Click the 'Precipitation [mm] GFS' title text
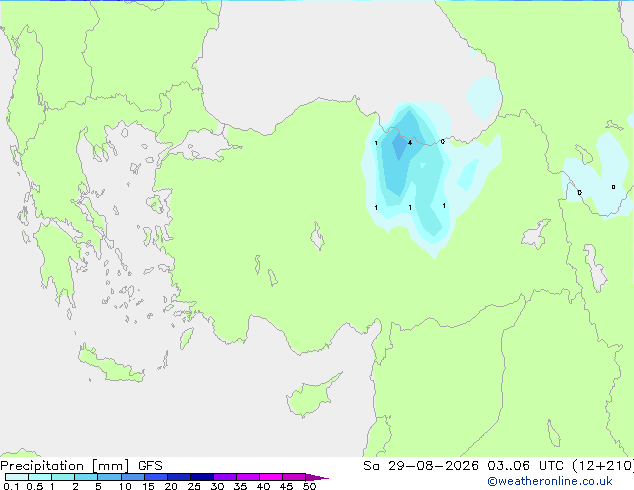Screen dimensions: 634x490 81,466
